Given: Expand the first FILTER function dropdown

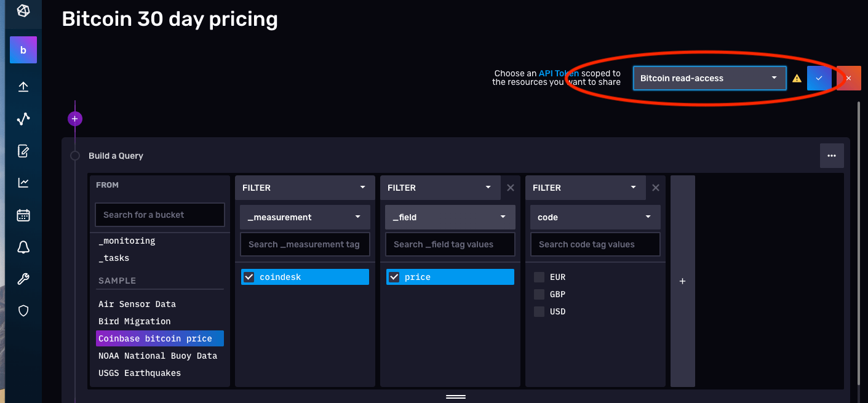Looking at the screenshot, I should 305,187.
